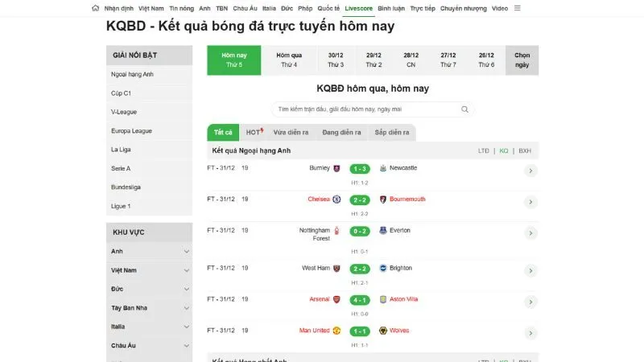Click KQ link for Ngoại hạng Anh
644x362 pixels.
pyautogui.click(x=504, y=151)
